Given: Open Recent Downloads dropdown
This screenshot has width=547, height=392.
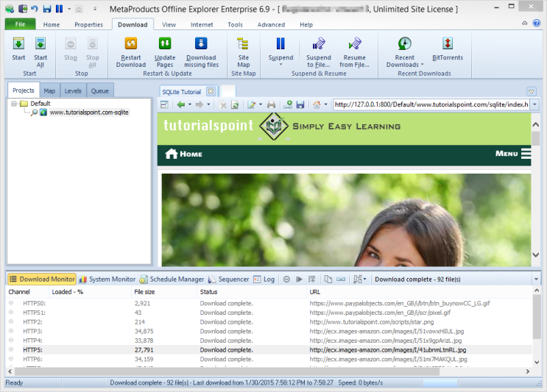Looking at the screenshot, I should 404,52.
